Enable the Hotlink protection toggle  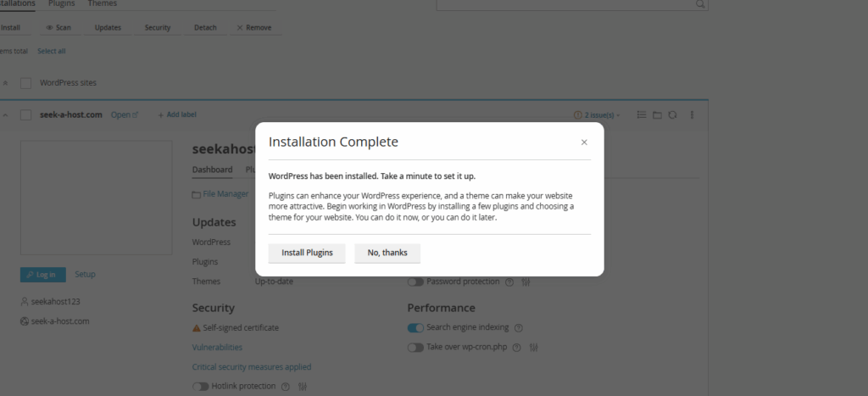(x=200, y=387)
